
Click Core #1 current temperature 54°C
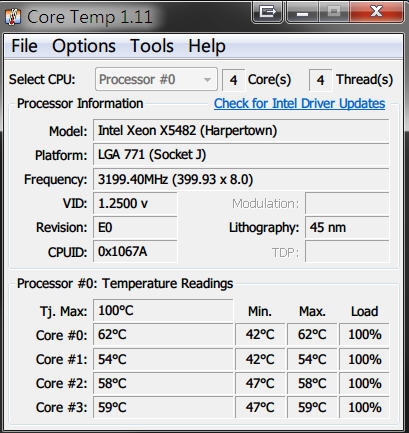(x=163, y=359)
